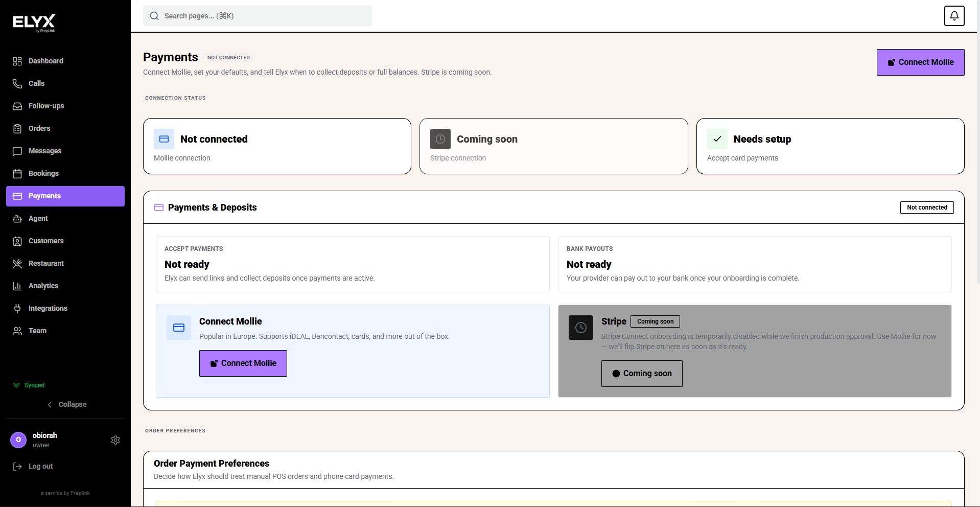Image resolution: width=980 pixels, height=507 pixels.
Task: Open notifications with the bell icon
Action: pyautogui.click(x=954, y=16)
